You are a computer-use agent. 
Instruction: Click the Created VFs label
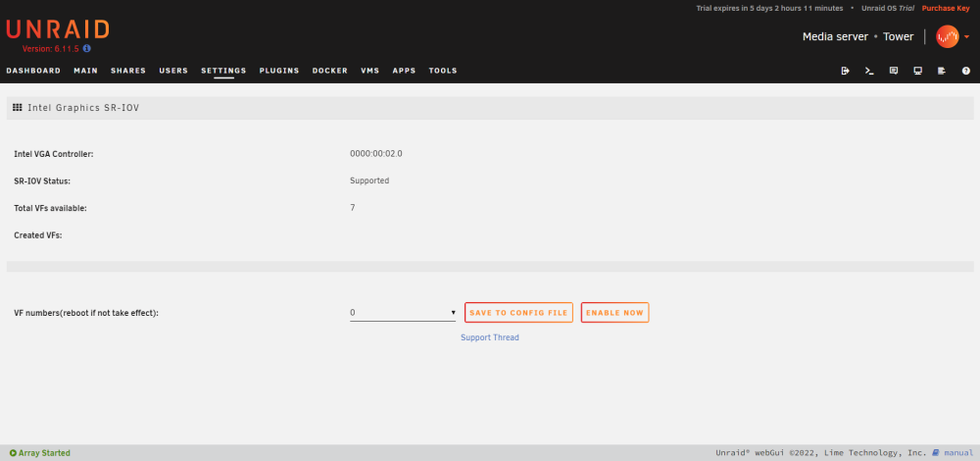pos(38,235)
